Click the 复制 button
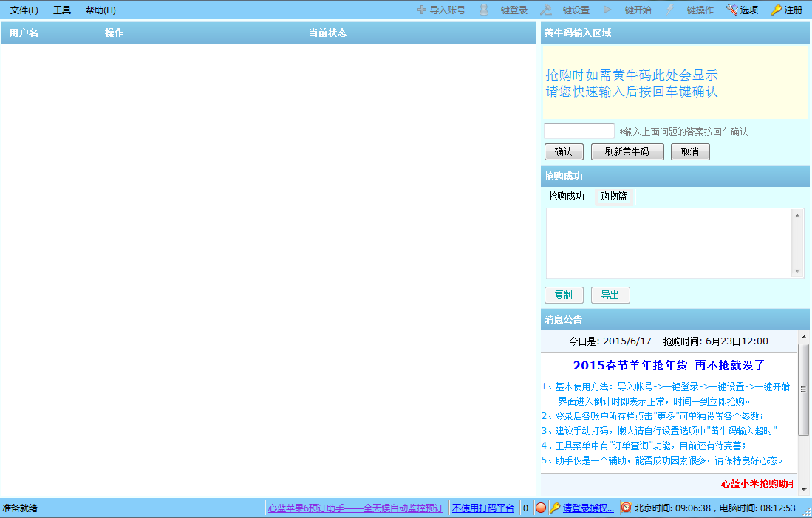 [x=564, y=296]
